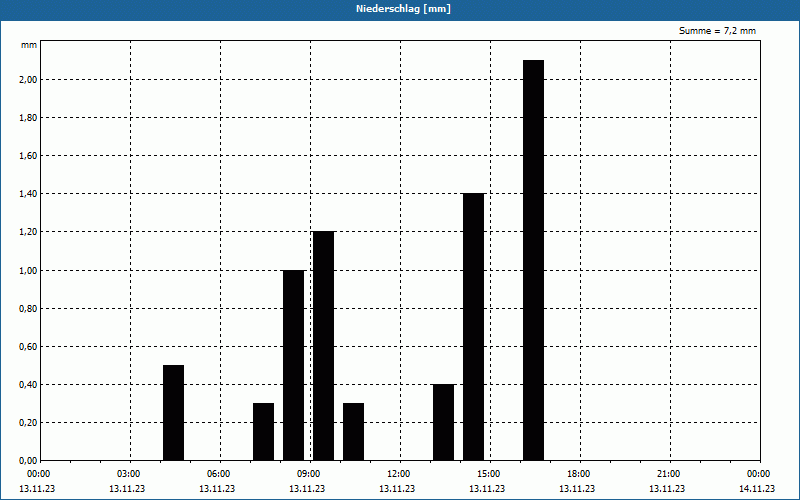This screenshot has width=800, height=500.
Task: Click the 1,60 y-axis label
Action: [x=29, y=156]
